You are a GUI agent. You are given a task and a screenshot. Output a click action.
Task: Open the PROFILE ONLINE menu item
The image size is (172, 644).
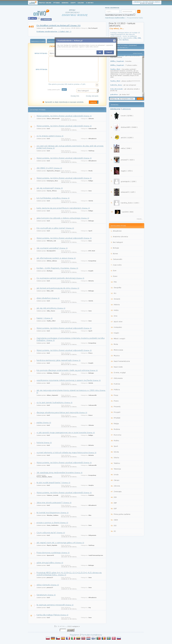[x=45, y=3]
